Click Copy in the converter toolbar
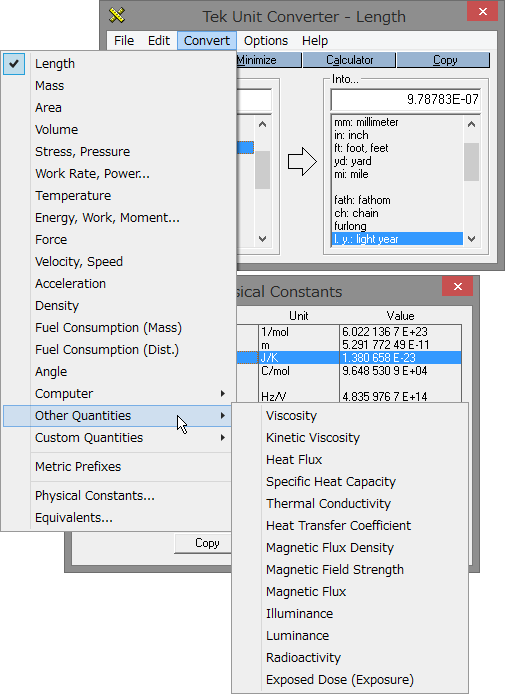The height and width of the screenshot is (694, 505). [444, 60]
